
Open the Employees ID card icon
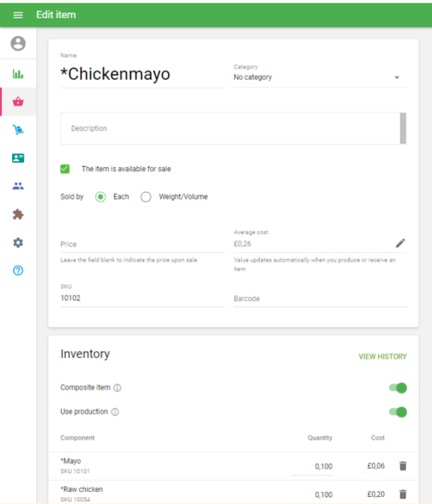point(18,158)
